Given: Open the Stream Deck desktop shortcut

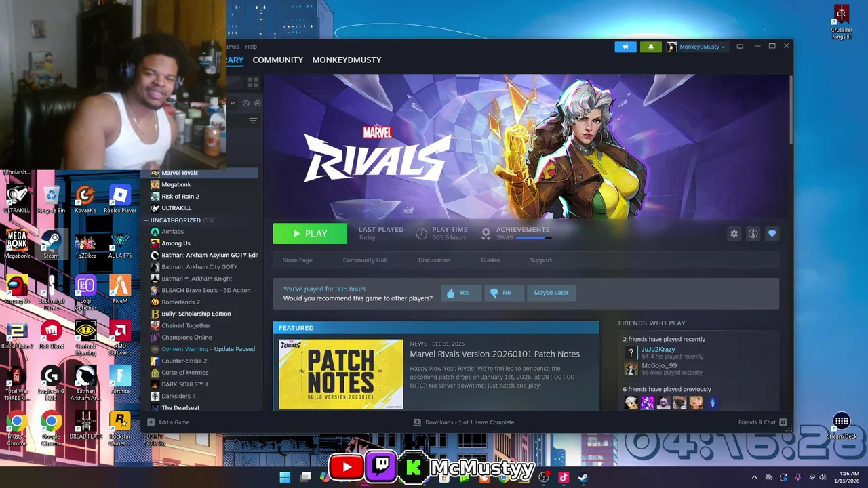Looking at the screenshot, I should click(x=842, y=426).
